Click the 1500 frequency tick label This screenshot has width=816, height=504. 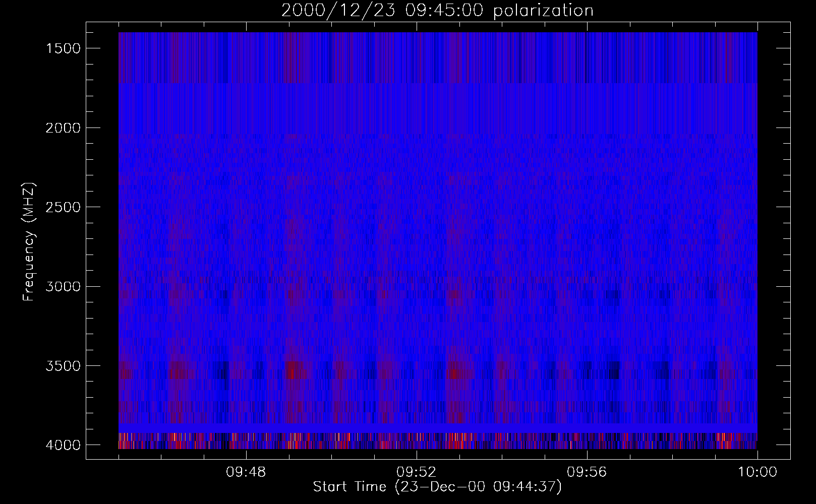pyautogui.click(x=63, y=48)
